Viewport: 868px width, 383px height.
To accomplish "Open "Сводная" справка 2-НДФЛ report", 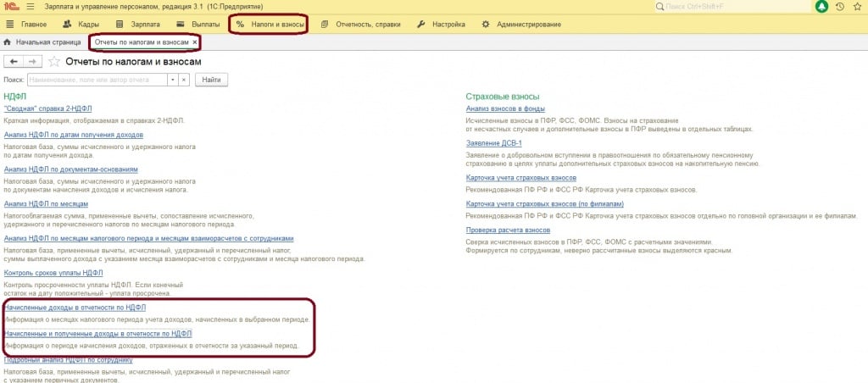I will 47,108.
